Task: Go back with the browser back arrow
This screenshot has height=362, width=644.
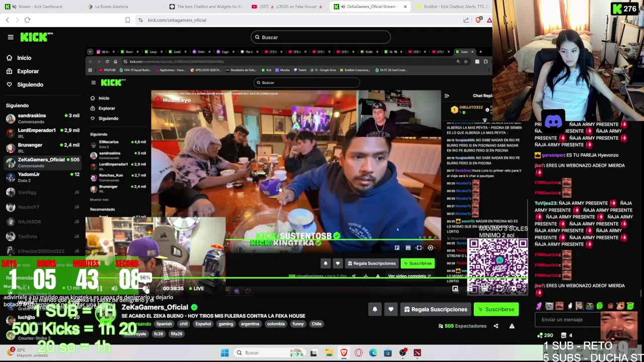Action: 8,20
